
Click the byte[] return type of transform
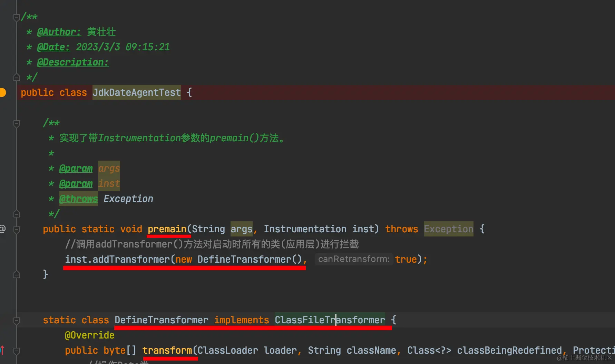120,350
